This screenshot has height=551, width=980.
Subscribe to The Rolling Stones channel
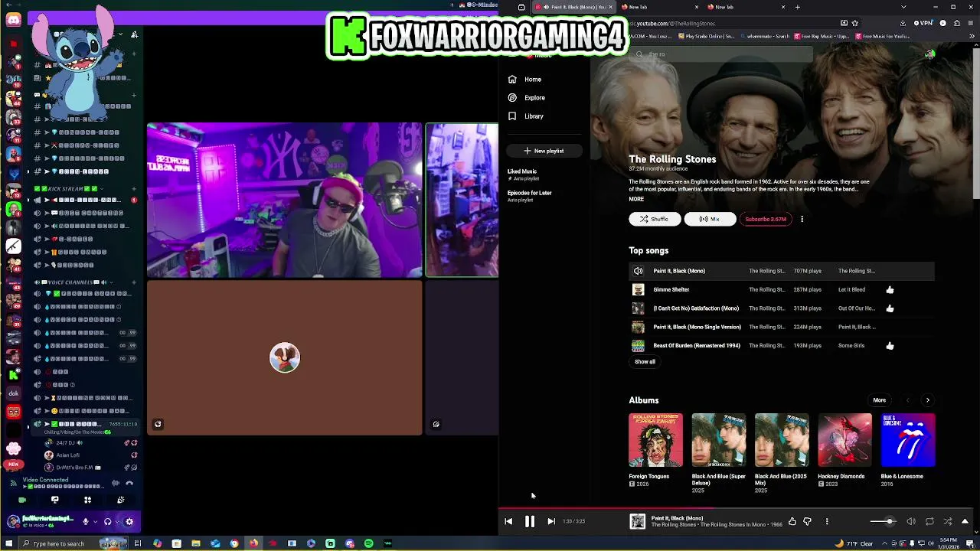[766, 219]
